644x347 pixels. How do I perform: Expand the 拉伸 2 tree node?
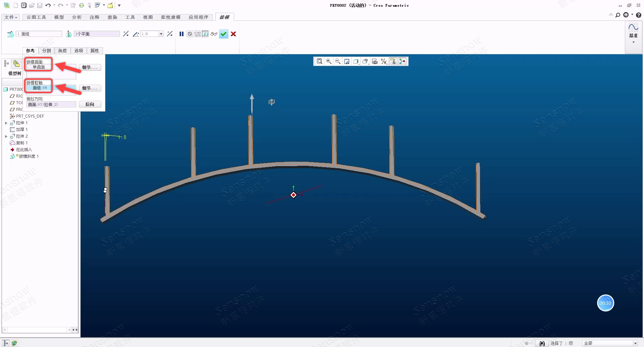(6, 136)
